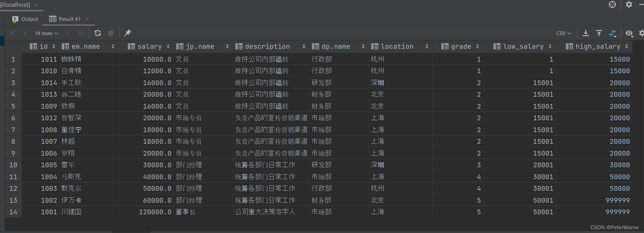Click the salary cell 50000.0

[146, 188]
